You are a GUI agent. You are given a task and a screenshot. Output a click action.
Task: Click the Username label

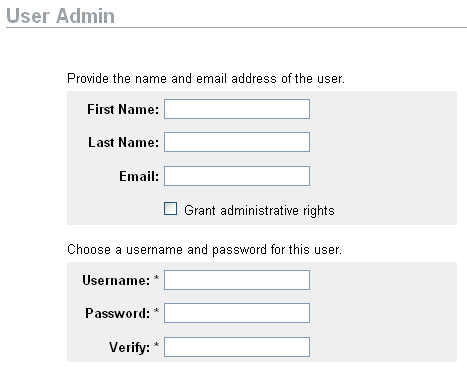click(116, 280)
